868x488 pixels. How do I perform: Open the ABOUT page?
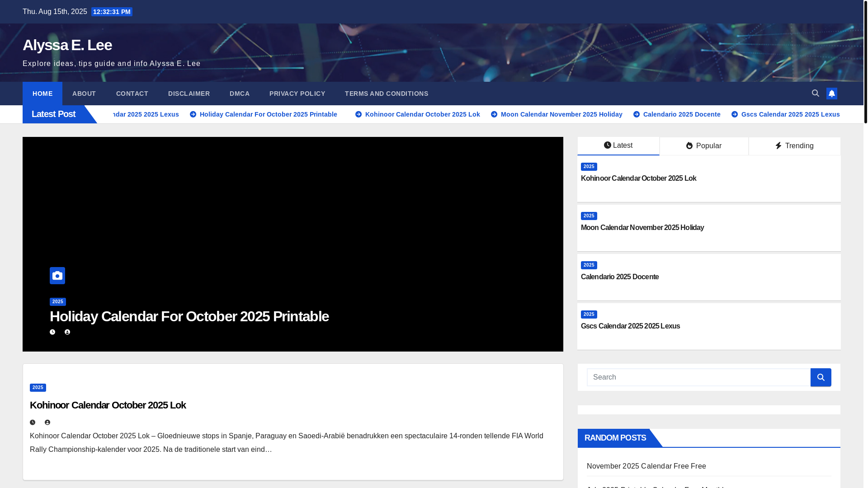(84, 94)
